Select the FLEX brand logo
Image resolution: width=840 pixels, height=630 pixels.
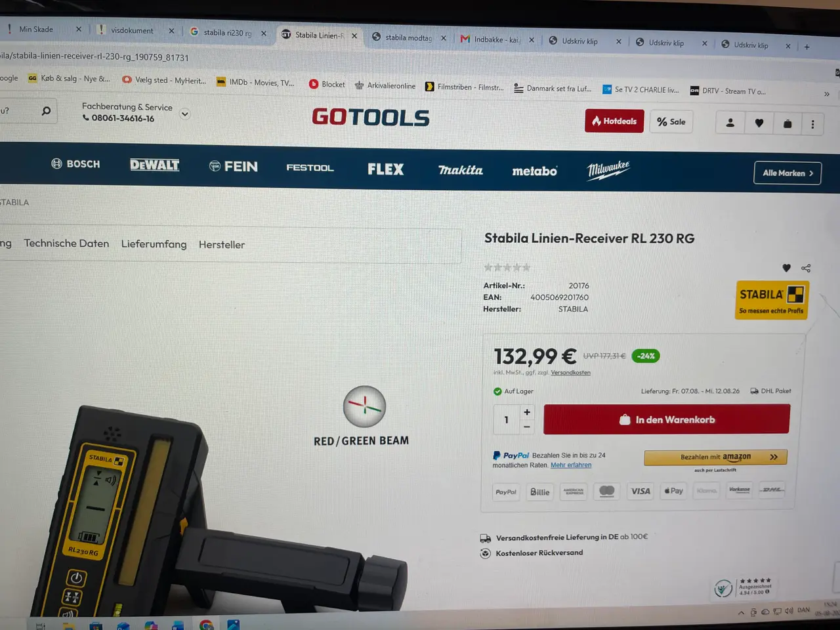tap(386, 169)
